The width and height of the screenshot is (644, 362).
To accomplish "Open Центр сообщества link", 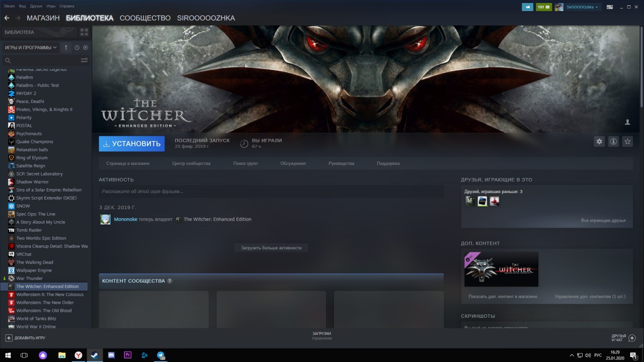I will (x=191, y=163).
